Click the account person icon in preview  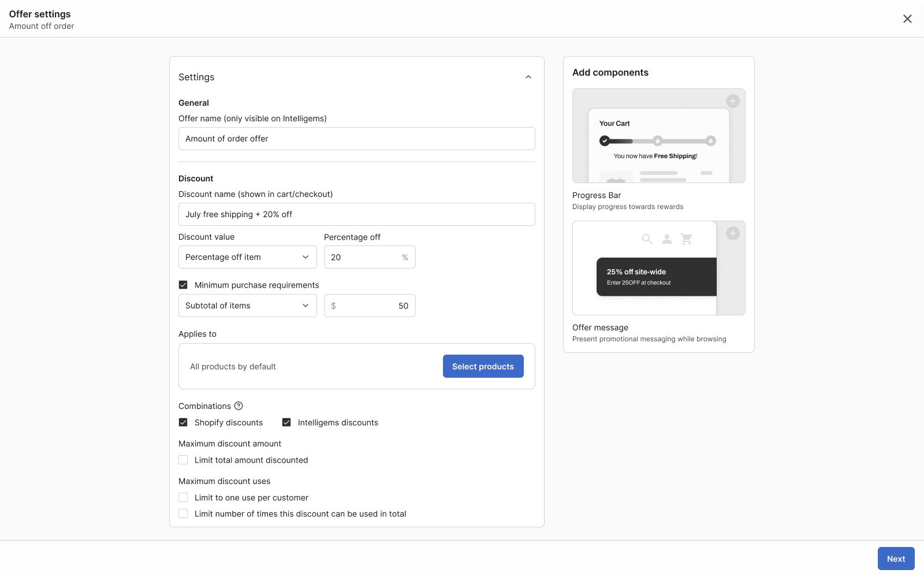(666, 239)
